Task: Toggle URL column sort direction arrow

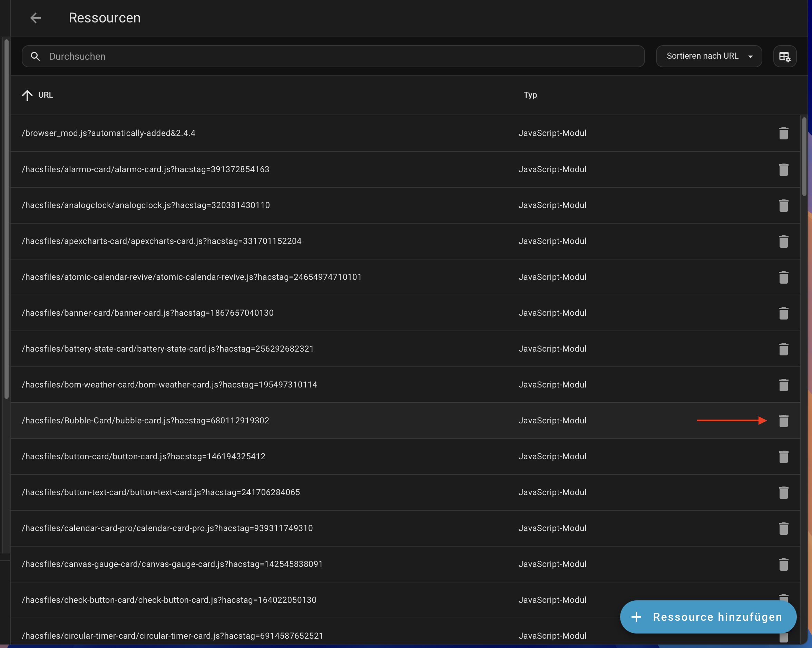Action: pos(27,95)
